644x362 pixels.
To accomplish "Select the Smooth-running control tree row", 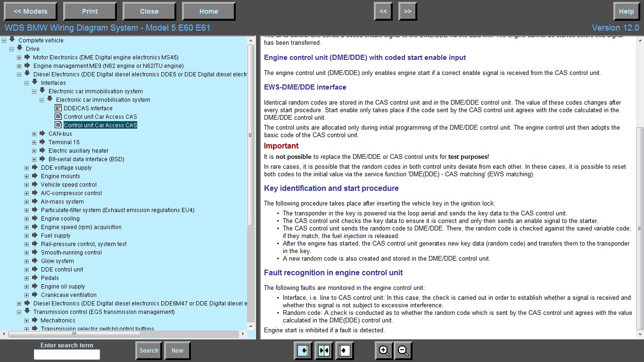I will click(x=71, y=253).
